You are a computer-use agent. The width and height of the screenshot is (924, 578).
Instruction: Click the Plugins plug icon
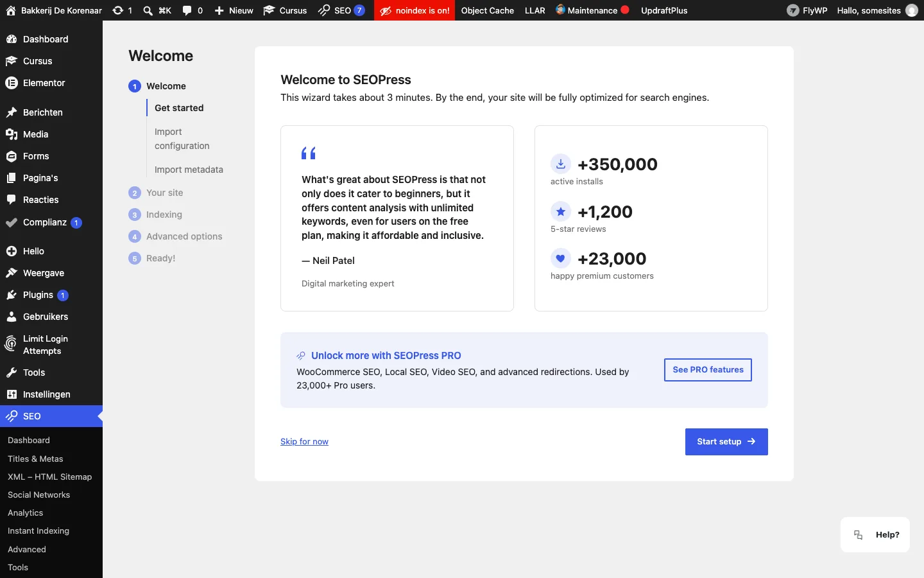click(x=12, y=295)
